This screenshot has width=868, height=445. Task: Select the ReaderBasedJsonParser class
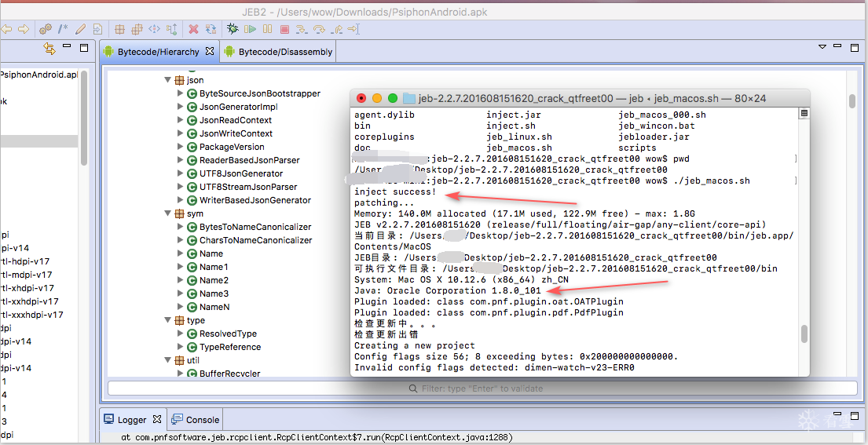click(x=250, y=160)
